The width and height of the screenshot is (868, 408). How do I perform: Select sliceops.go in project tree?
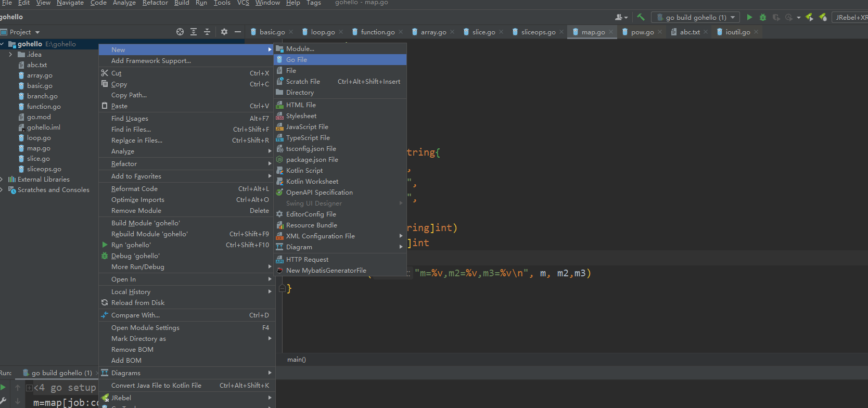click(x=44, y=169)
